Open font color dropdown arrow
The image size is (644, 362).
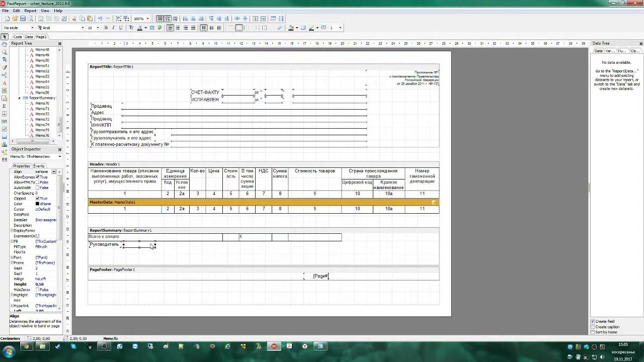click(145, 28)
